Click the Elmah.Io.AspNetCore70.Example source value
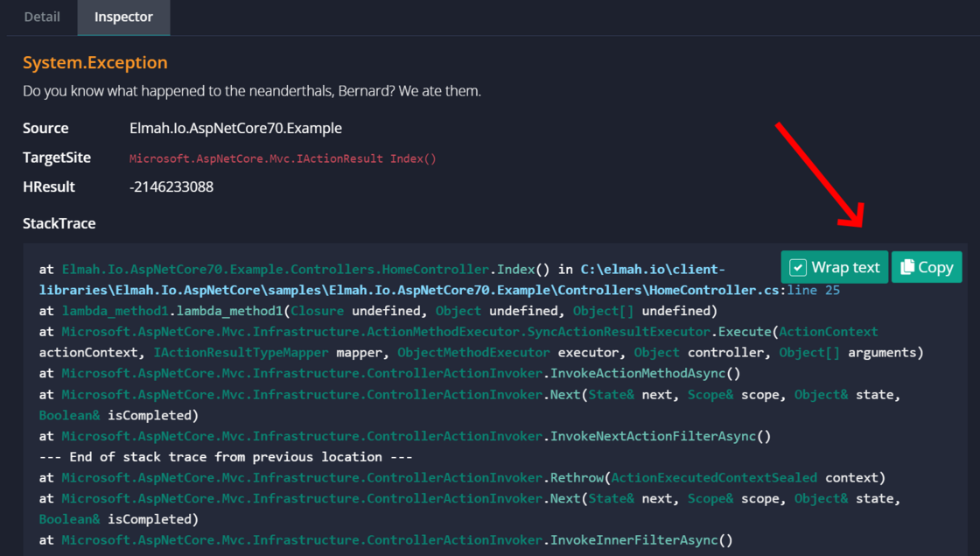The image size is (980, 556). pyautogui.click(x=235, y=128)
